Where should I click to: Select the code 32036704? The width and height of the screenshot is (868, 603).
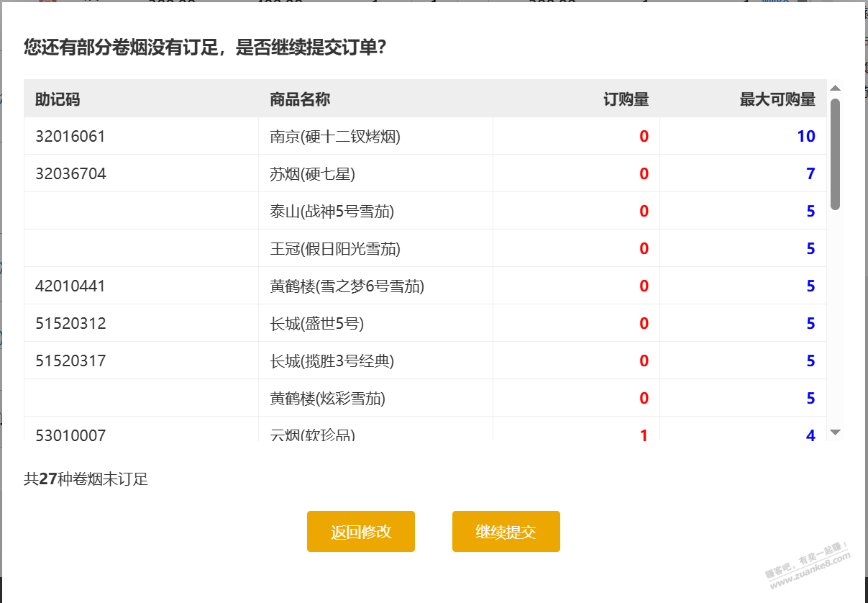click(x=70, y=173)
